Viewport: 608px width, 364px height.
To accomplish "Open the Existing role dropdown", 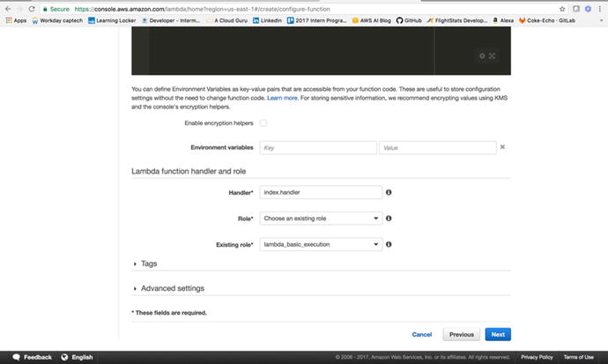I will [321, 244].
